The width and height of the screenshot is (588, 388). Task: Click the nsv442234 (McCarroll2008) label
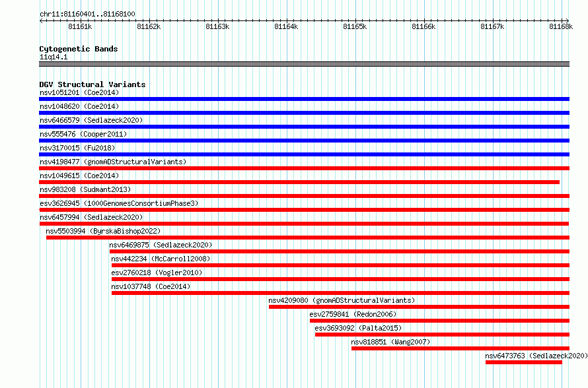(x=161, y=259)
